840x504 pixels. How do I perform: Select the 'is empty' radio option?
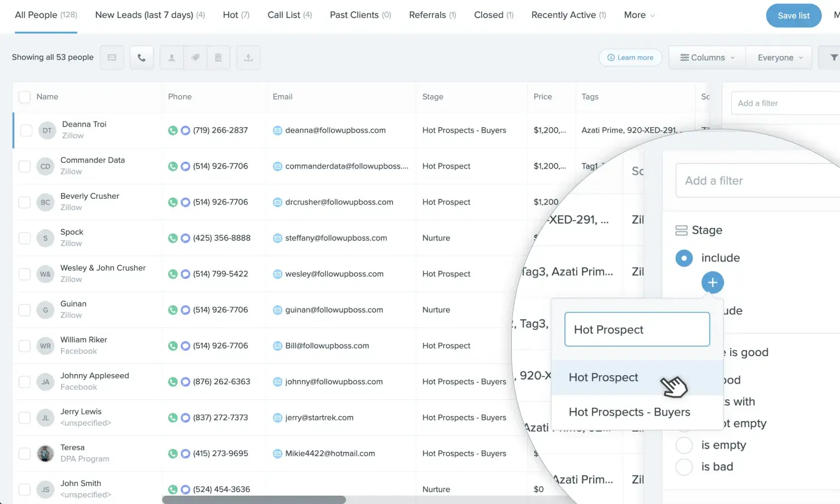[684, 445]
